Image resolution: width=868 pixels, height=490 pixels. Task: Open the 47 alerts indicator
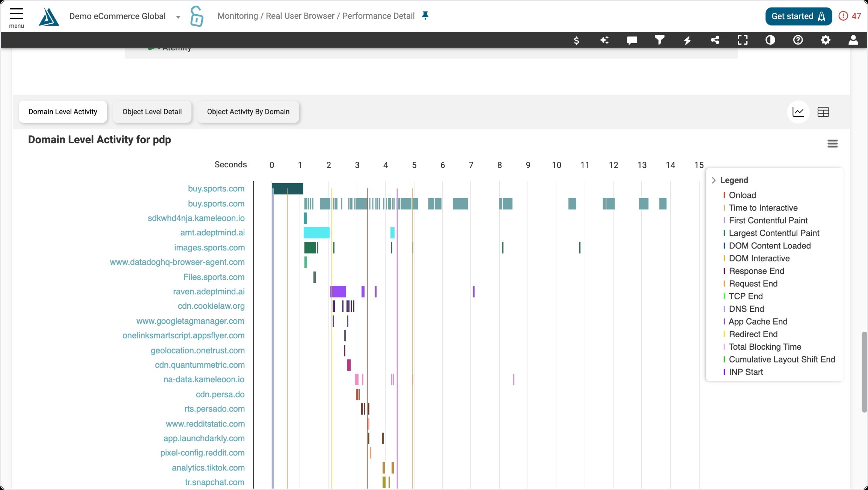point(850,16)
